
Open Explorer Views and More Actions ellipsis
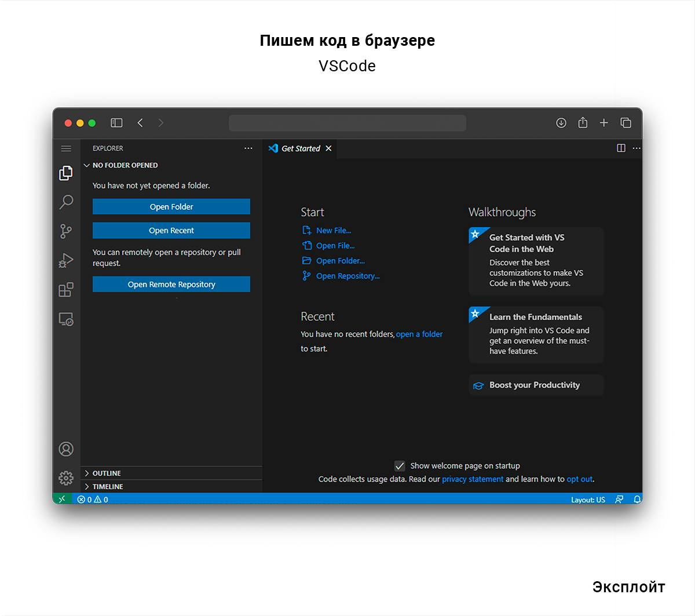[x=248, y=148]
